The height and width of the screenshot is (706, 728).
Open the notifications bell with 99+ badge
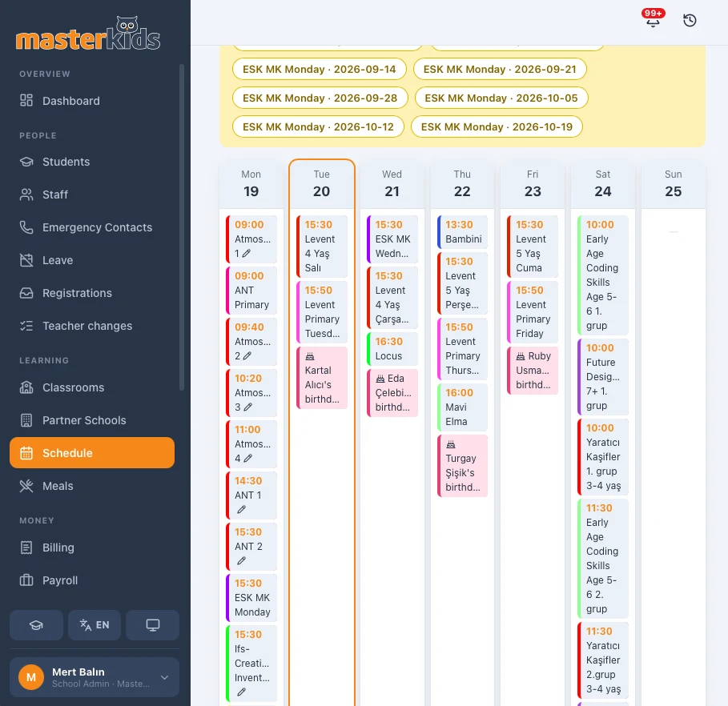point(653,20)
